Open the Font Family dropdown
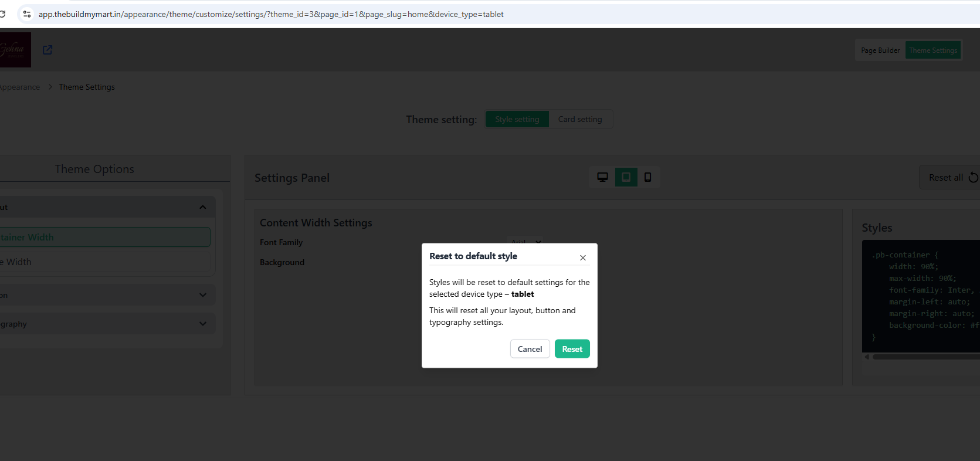This screenshot has height=461, width=980. click(526, 242)
